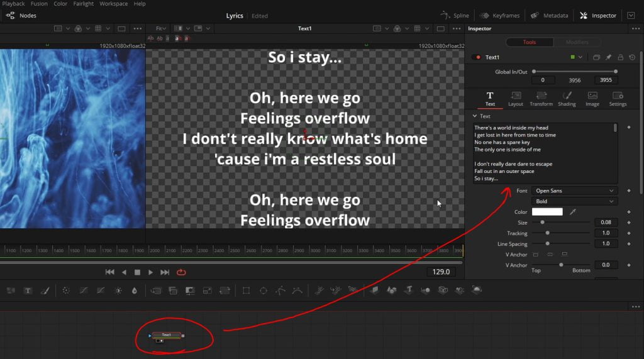Screen dimensions: 644x359
Task: Add a Resize node from the toolbar
Action: 208,290
